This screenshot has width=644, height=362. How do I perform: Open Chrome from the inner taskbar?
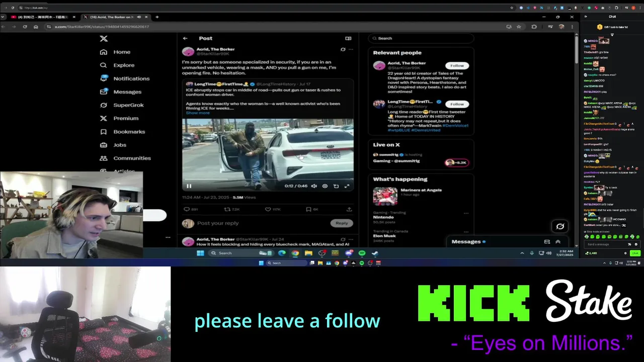click(295, 253)
